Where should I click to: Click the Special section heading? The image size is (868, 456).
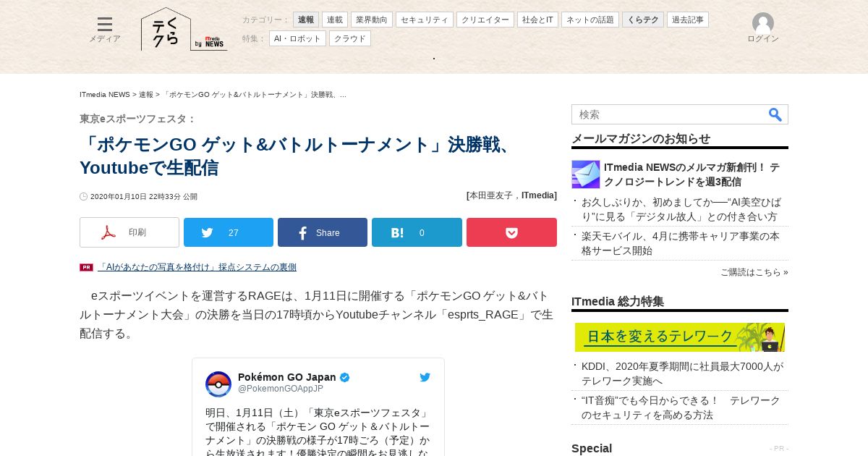[592, 448]
